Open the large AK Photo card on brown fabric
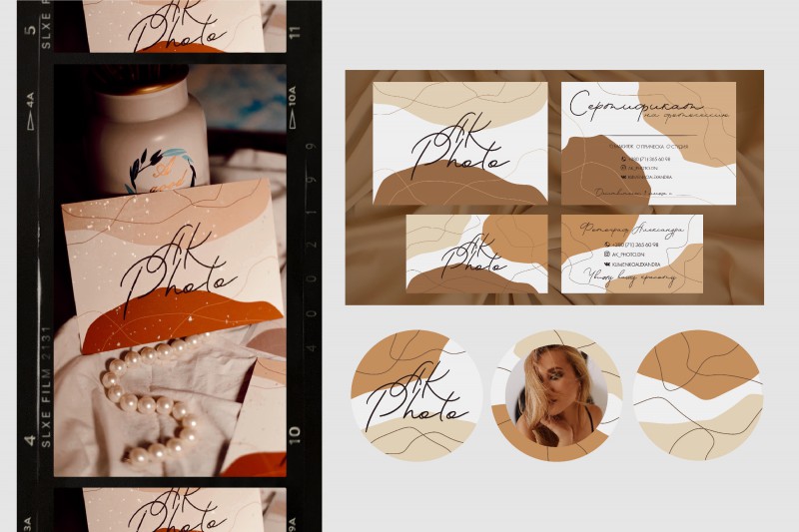 coord(460,144)
